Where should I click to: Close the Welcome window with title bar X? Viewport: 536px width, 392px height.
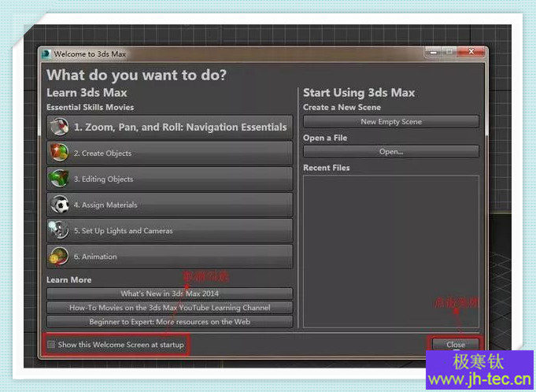[x=471, y=52]
